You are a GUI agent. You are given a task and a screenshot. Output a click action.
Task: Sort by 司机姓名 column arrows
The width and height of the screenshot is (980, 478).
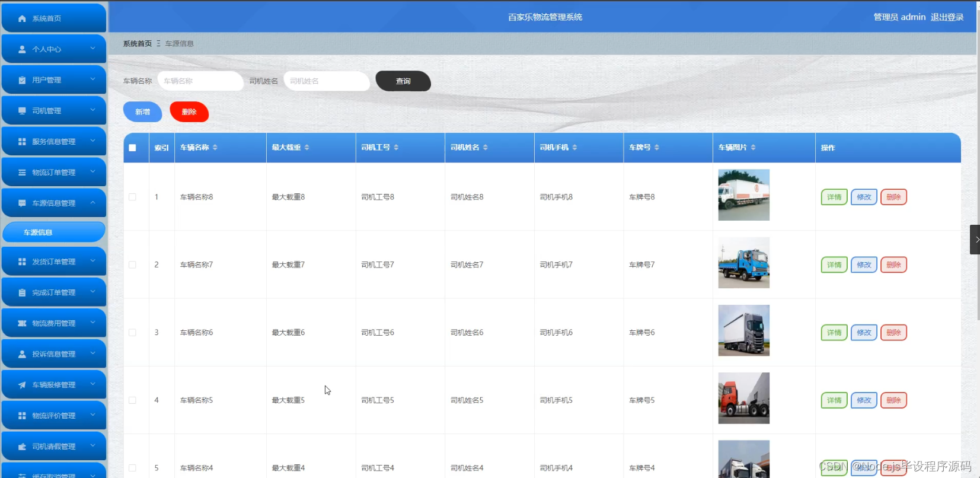485,148
